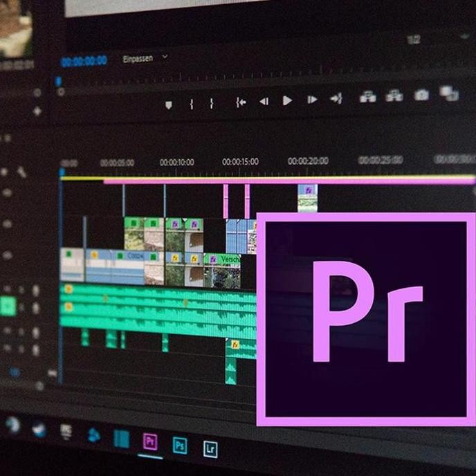Select the top-track clip with purple fx badge
The height and width of the screenshot is (476, 476).
tap(308, 198)
